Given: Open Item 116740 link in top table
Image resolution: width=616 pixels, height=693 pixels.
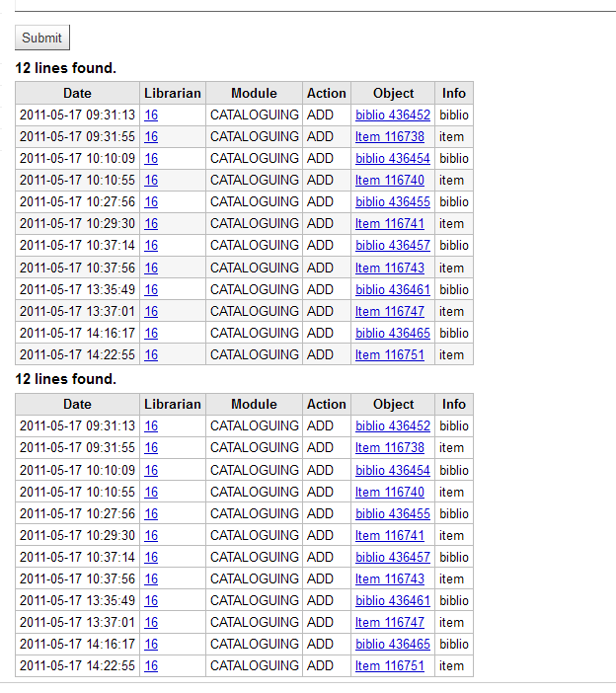Looking at the screenshot, I should point(389,180).
